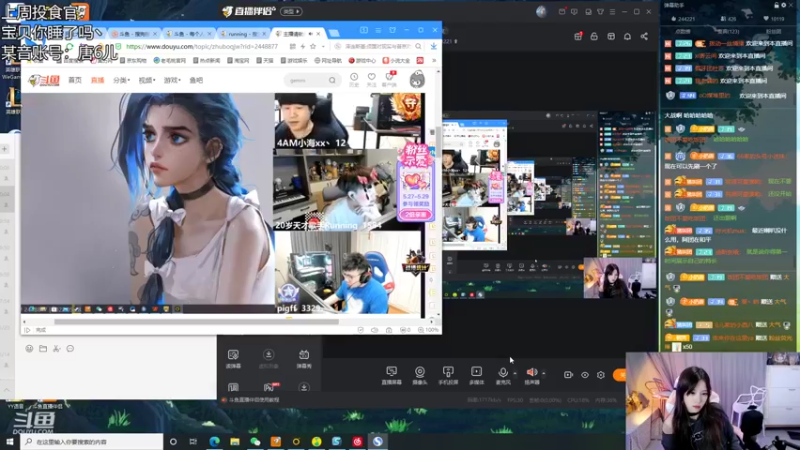The image size is (800, 450).
Task: Open the user avatar on Douyu page
Action: (x=417, y=80)
